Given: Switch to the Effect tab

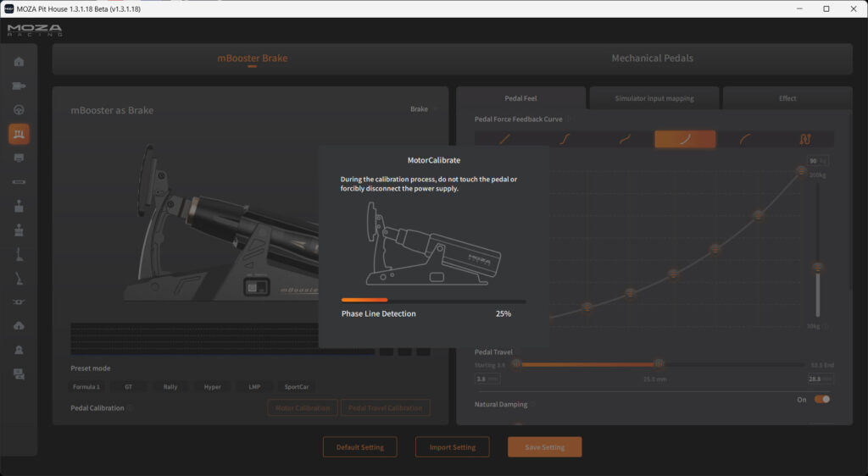Looking at the screenshot, I should tap(787, 98).
